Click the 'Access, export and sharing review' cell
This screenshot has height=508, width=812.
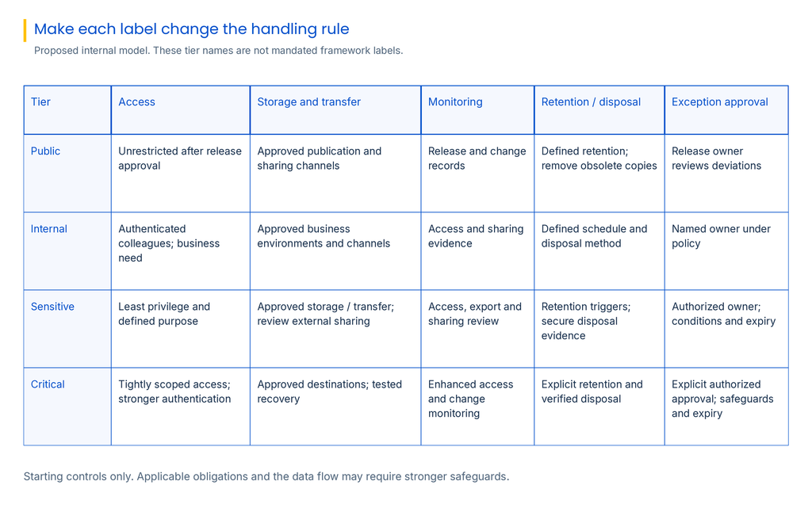point(477,328)
